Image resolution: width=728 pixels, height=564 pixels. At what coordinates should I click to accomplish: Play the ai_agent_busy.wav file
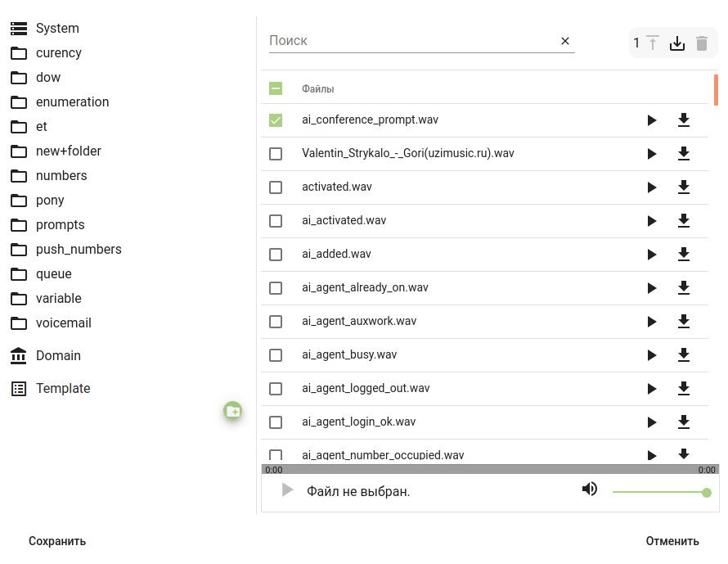[x=652, y=355]
